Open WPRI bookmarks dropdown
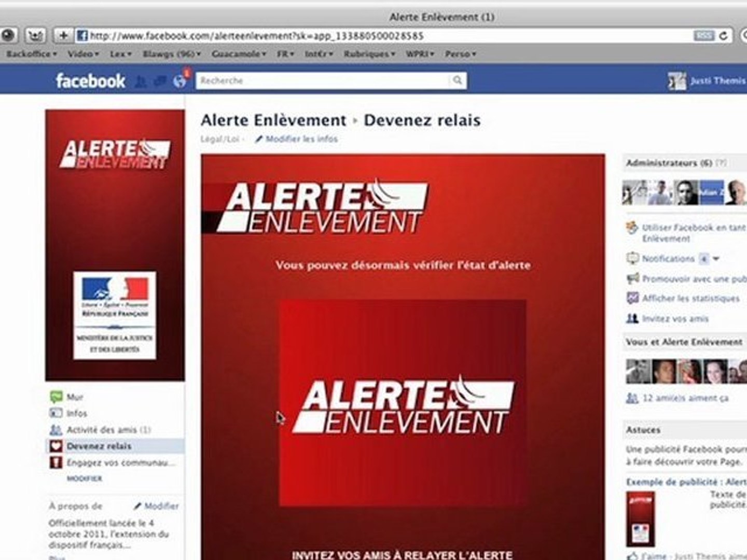 (420, 54)
